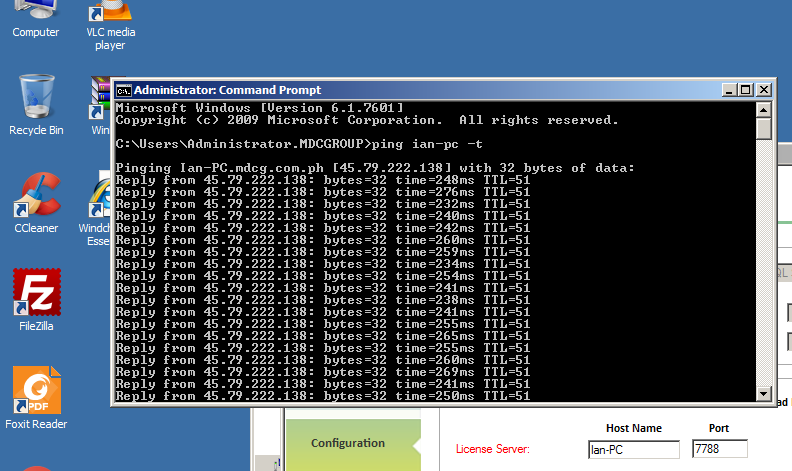The height and width of the screenshot is (471, 792).
Task: Select the WinRAR desktop icon
Action: [x=100, y=105]
